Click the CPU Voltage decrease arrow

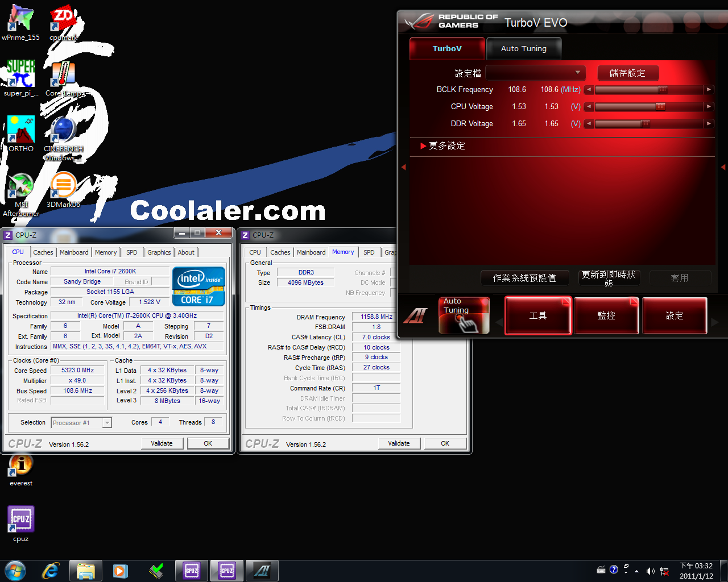coord(589,107)
